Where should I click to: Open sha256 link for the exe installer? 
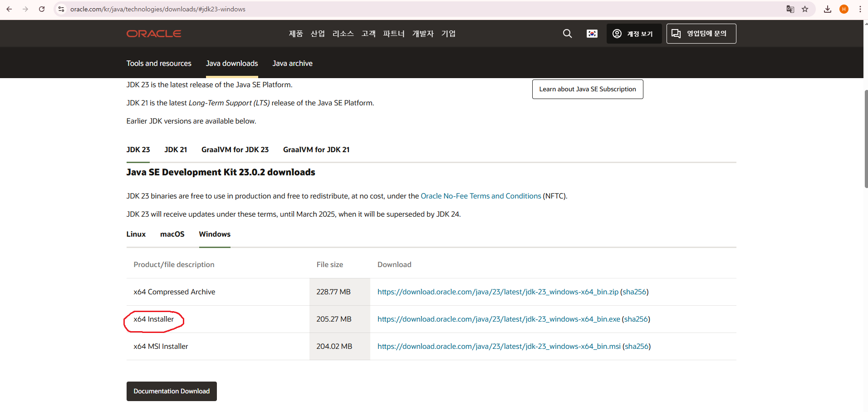click(x=636, y=319)
